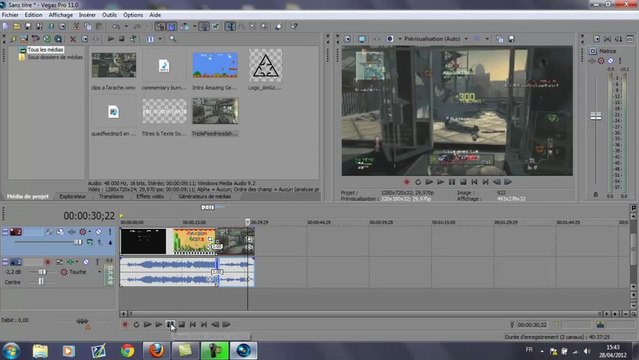
Task: Click Play From Start in timeline transport
Action: click(x=148, y=325)
